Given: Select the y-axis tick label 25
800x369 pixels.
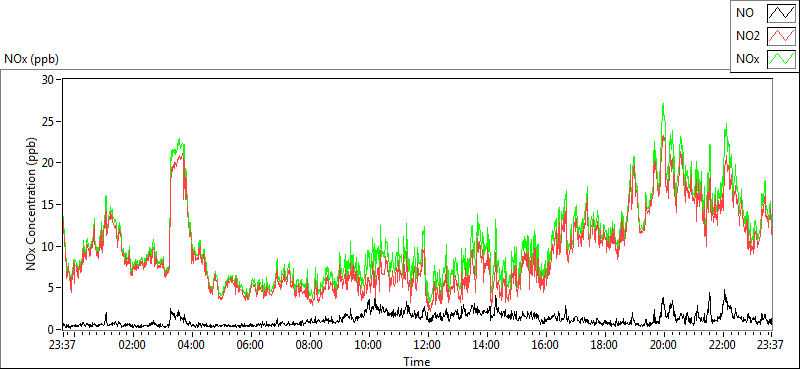Looking at the screenshot, I should pos(48,121).
